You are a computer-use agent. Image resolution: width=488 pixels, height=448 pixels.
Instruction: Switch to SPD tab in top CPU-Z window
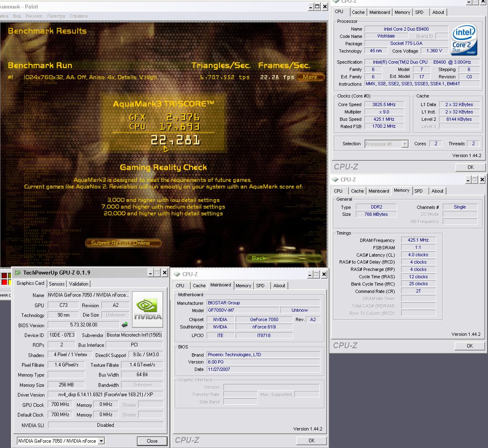pyautogui.click(x=419, y=12)
